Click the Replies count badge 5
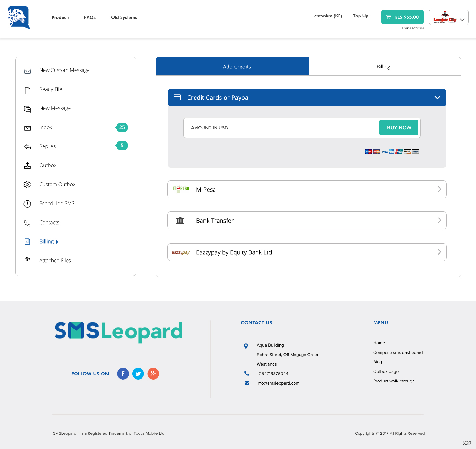The image size is (476, 449). tap(122, 146)
